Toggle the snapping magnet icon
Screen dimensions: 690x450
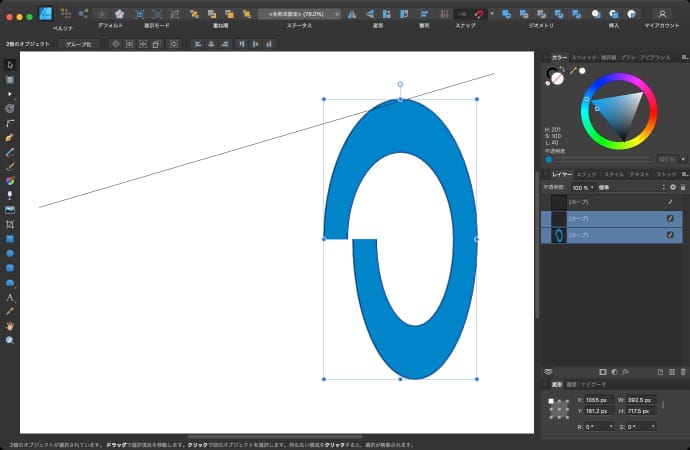point(480,14)
